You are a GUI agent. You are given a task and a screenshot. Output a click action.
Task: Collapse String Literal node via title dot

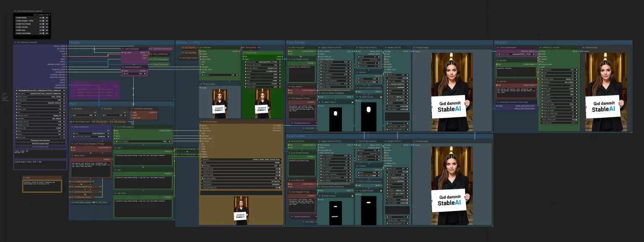pyautogui.click(x=72, y=156)
